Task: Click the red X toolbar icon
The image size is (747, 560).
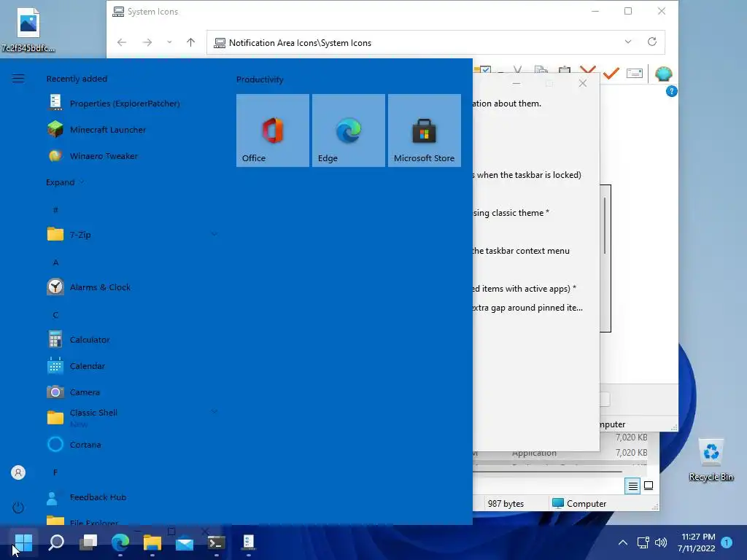Action: (x=588, y=71)
